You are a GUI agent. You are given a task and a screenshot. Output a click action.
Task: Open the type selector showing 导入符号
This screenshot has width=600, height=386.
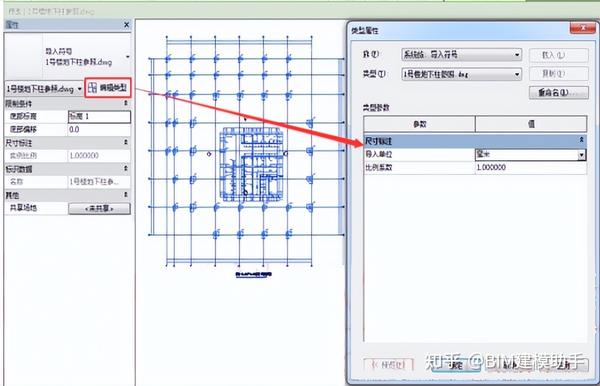click(x=86, y=56)
